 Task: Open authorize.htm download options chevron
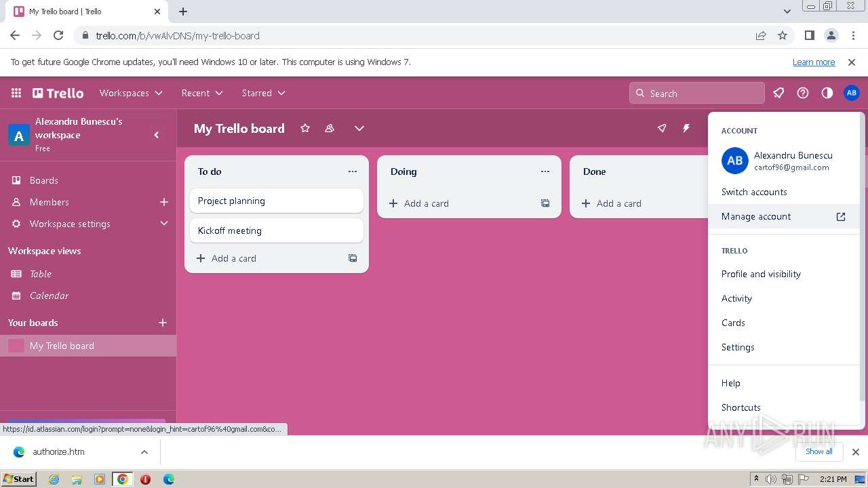[144, 452]
